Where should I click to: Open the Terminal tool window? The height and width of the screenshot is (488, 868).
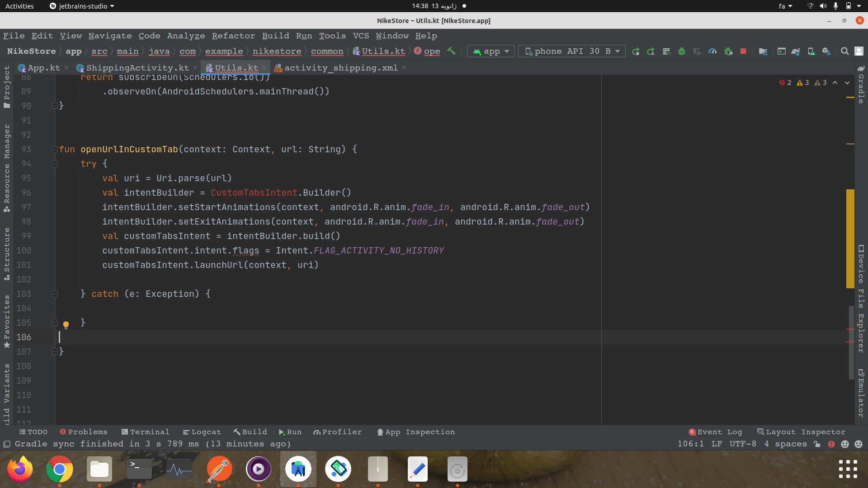[145, 432]
